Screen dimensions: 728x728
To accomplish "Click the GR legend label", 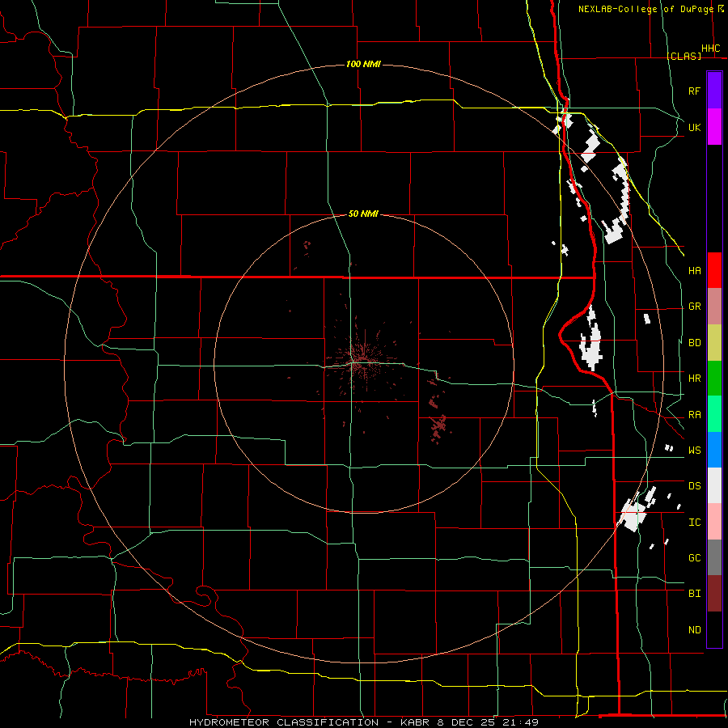I will click(694, 307).
